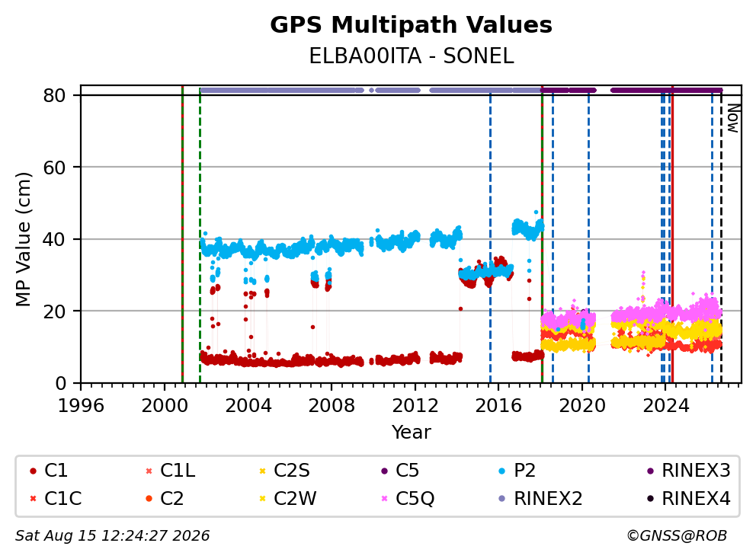Image resolution: width=756 pixels, height=559 pixels.
Task: Click the RINEX2 legend entry
Action: (541, 498)
